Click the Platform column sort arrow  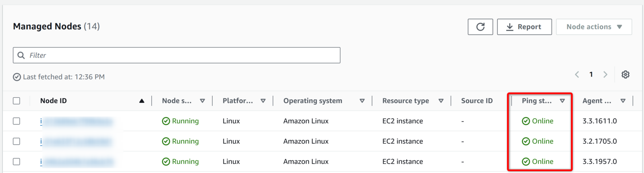[x=263, y=101]
